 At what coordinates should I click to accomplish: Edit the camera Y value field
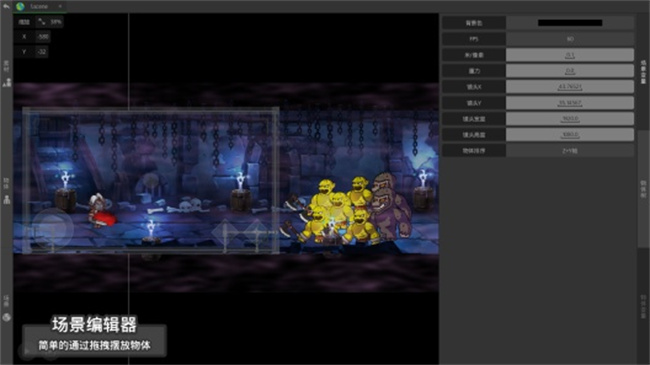tap(570, 103)
